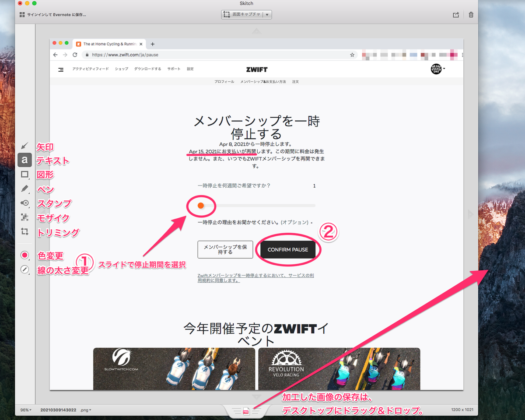Click the share/export icon in the titlebar
Viewport: 525px width, 420px height.
point(455,14)
